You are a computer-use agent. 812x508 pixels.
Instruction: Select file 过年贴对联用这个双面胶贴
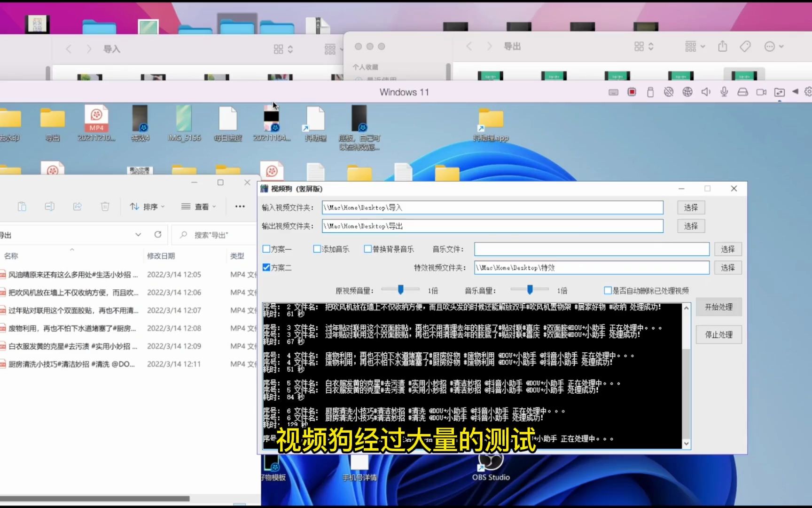coord(73,310)
